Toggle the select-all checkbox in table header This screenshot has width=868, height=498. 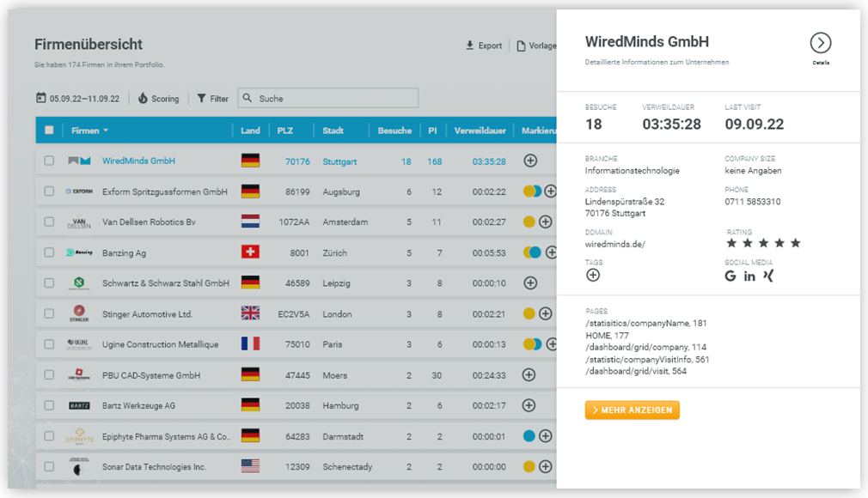[49, 130]
